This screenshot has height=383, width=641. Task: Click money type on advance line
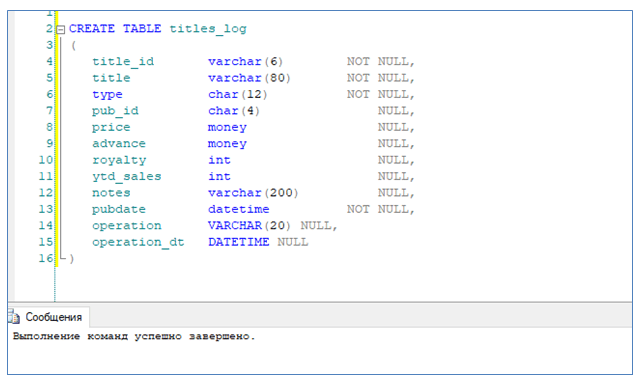pos(227,144)
